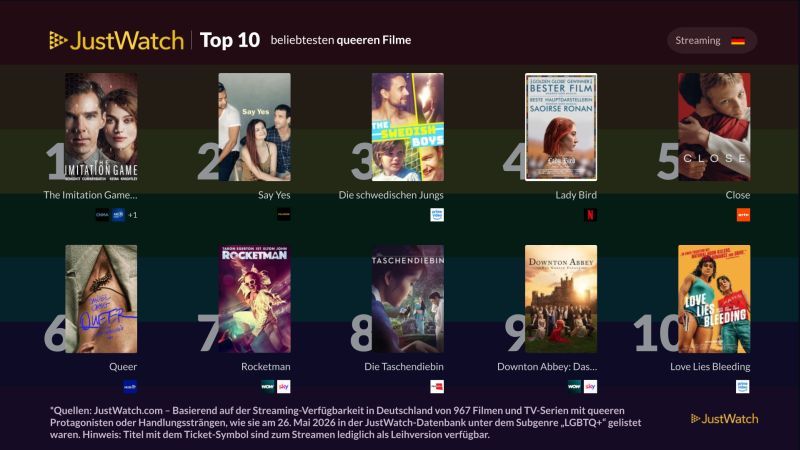This screenshot has height=450, width=800.
Task: Open The Imitation Game poster
Action: coord(101,127)
